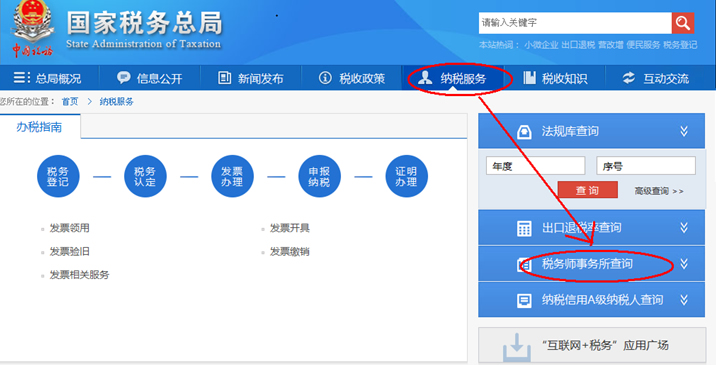Open the 发票开具 link
Image resolution: width=716 pixels, height=365 pixels.
click(290, 228)
